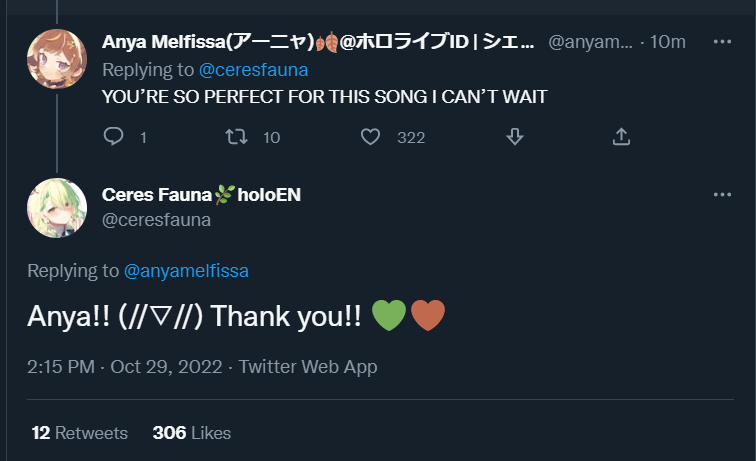Image resolution: width=756 pixels, height=461 pixels.
Task: Open the @anyamelfissa mention link
Action: pyautogui.click(x=186, y=271)
